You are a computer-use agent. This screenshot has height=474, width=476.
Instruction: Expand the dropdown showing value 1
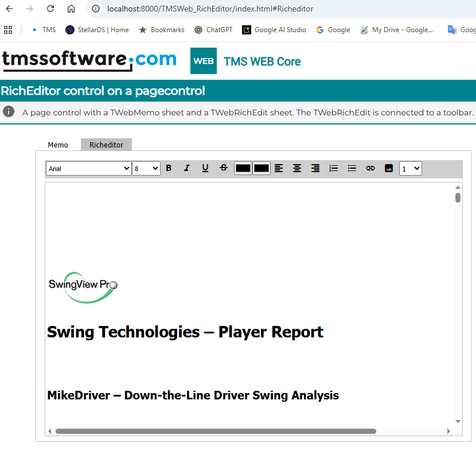tap(411, 169)
